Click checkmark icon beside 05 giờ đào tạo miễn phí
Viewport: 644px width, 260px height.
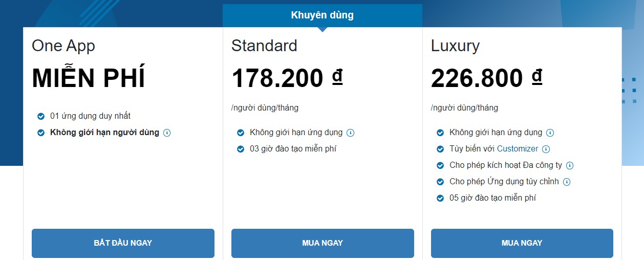click(440, 198)
